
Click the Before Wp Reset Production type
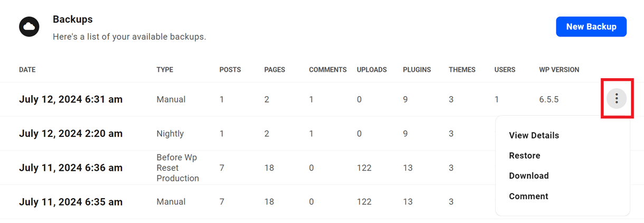coord(178,168)
